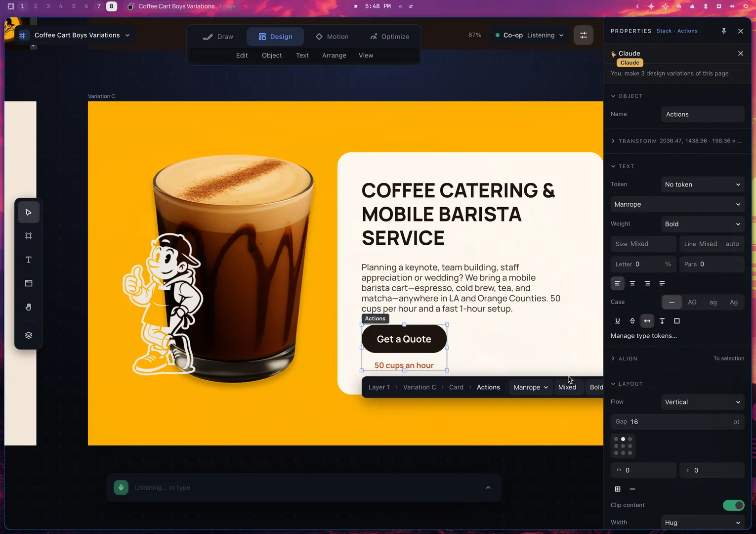Pin the Properties panel
Screen dimensions: 756x534
pyautogui.click(x=724, y=31)
